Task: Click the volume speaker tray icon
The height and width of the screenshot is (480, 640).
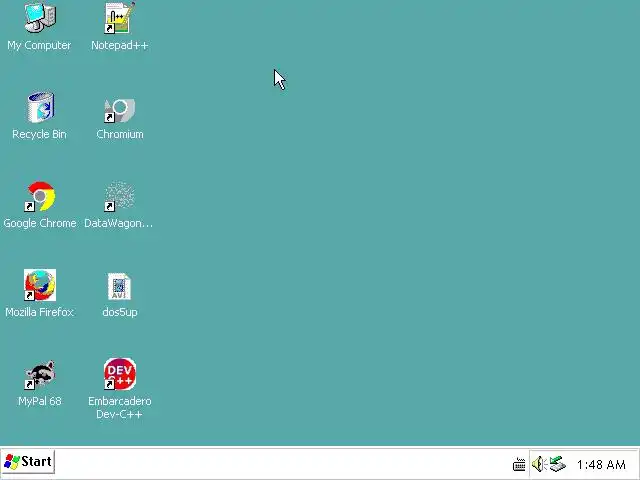Action: 539,464
